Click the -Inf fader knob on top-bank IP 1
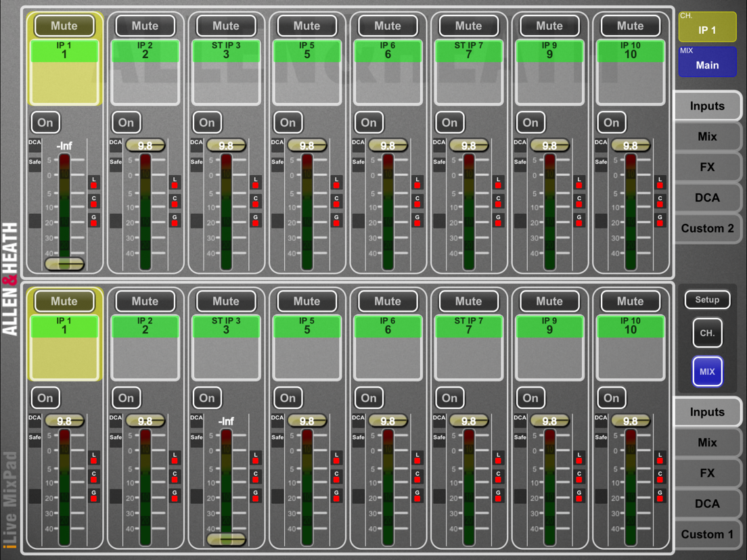Image resolution: width=747 pixels, height=560 pixels. click(64, 263)
